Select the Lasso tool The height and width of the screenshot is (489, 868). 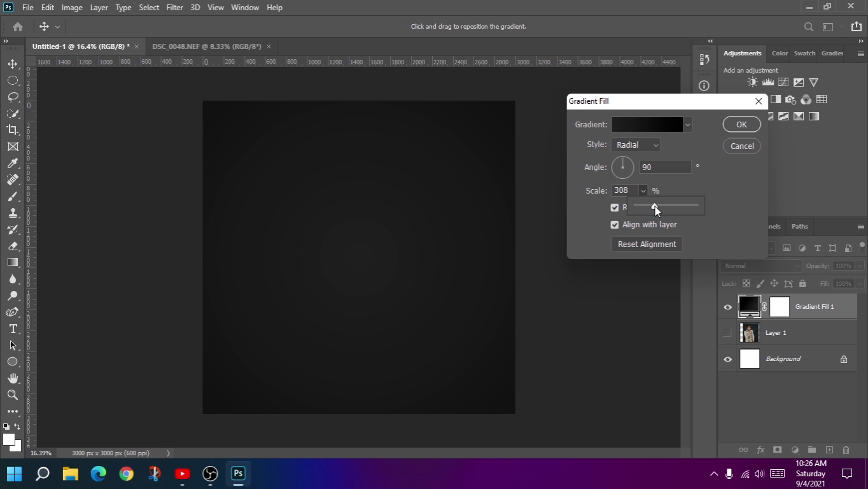pyautogui.click(x=13, y=97)
